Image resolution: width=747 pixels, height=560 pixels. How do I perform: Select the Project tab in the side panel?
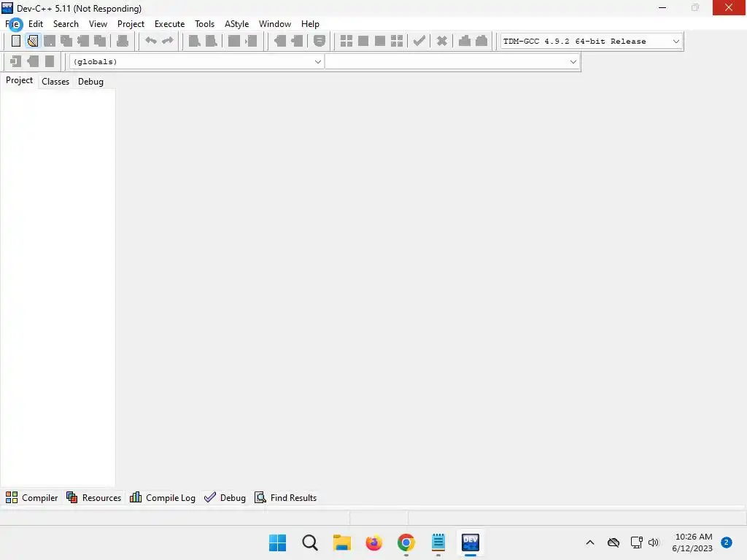[19, 80]
